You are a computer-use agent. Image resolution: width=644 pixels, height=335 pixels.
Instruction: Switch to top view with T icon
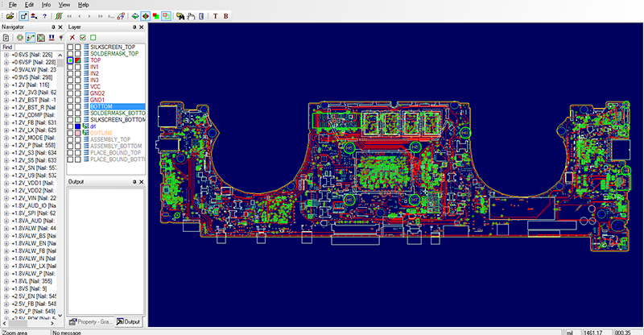215,16
